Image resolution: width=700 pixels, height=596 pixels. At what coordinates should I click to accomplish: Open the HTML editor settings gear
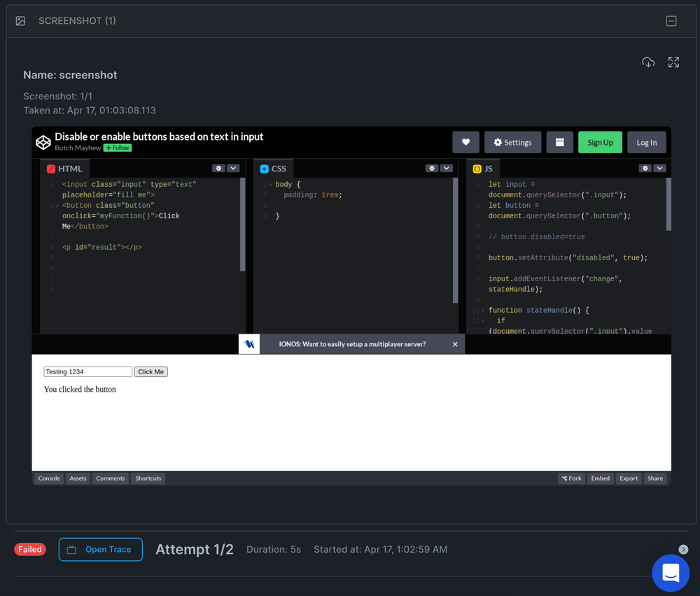(220, 168)
